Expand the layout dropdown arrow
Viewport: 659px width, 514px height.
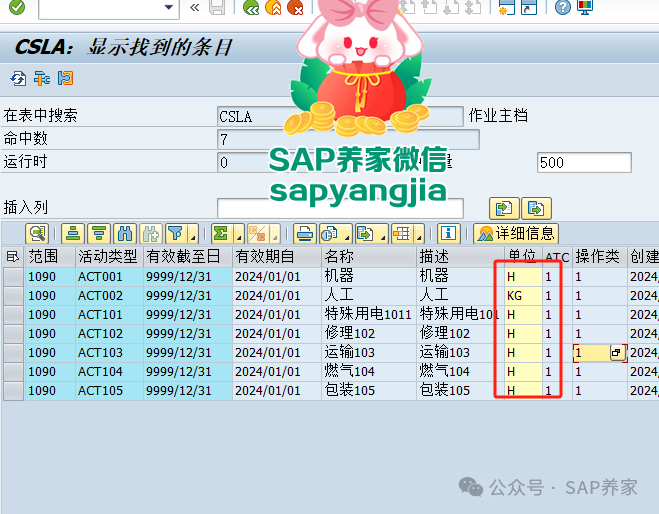tap(419, 235)
